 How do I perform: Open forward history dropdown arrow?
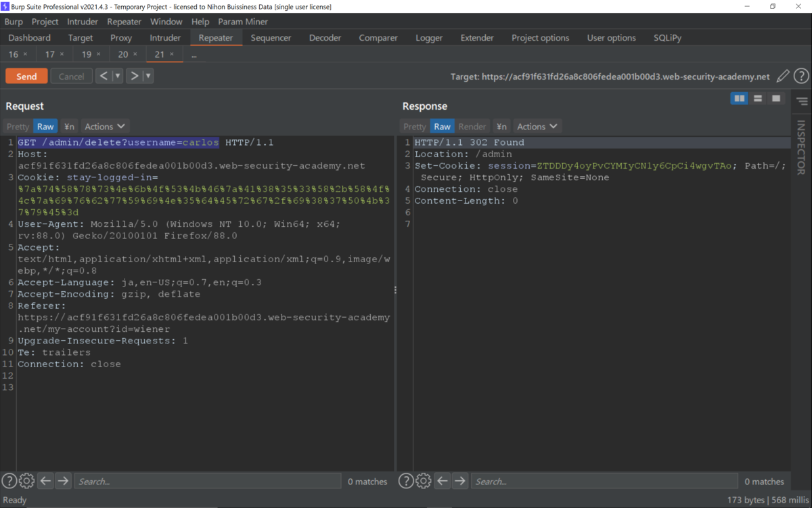pos(148,76)
